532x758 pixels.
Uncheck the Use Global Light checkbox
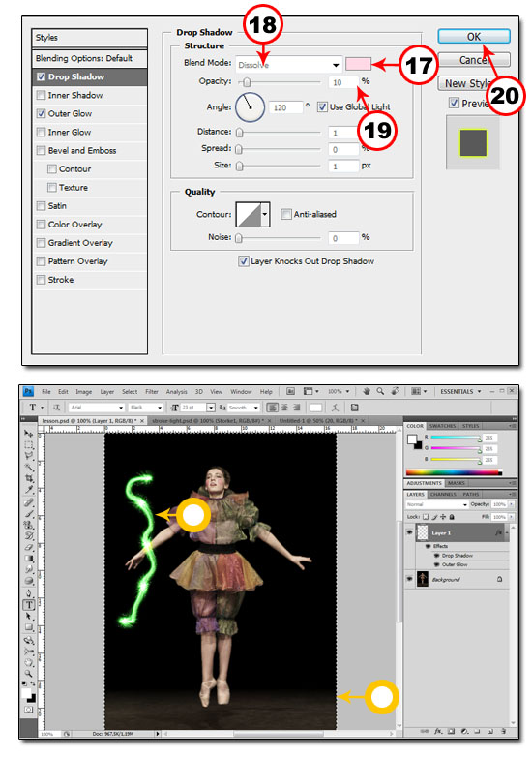(x=322, y=106)
